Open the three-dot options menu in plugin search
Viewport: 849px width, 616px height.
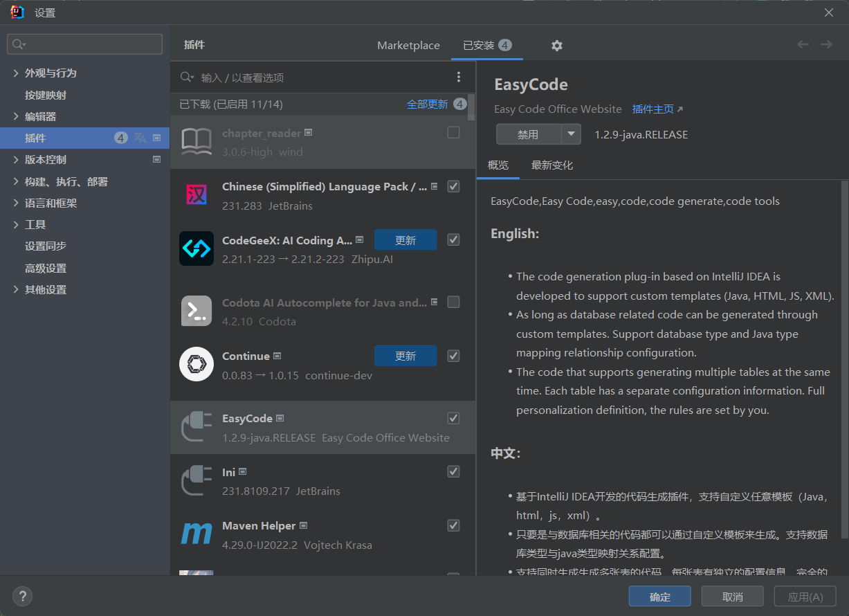coord(458,78)
